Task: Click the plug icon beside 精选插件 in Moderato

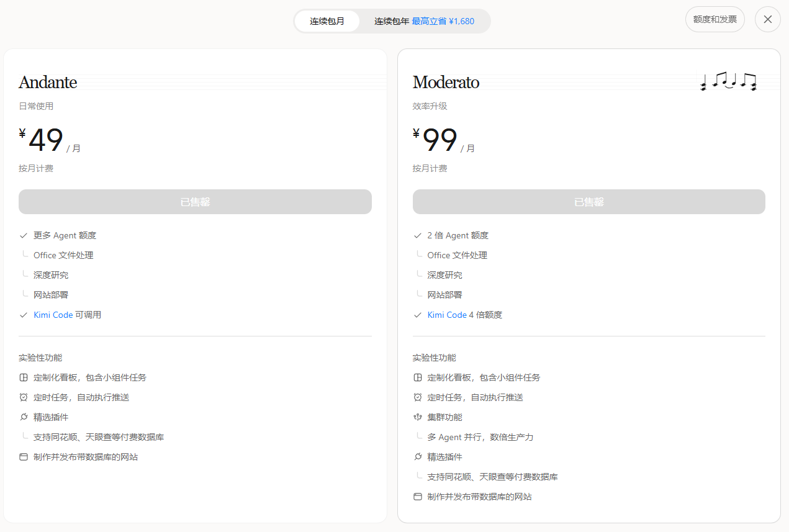Action: click(x=417, y=457)
